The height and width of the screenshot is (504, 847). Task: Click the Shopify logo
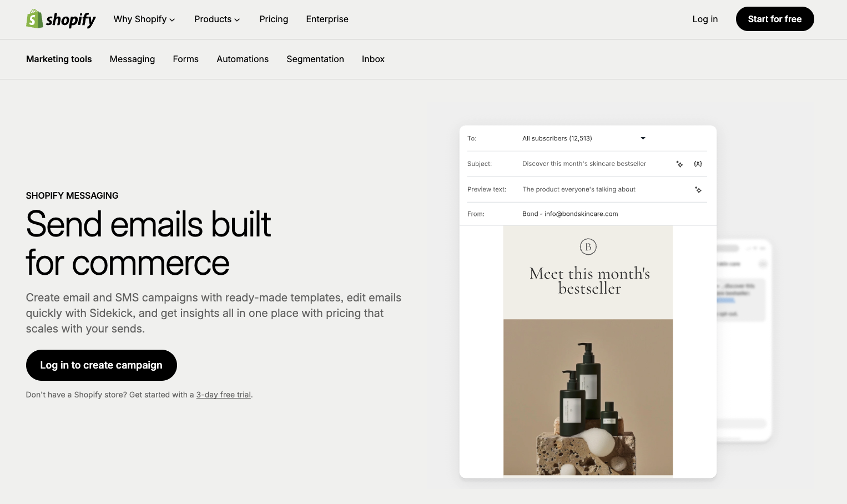(61, 19)
